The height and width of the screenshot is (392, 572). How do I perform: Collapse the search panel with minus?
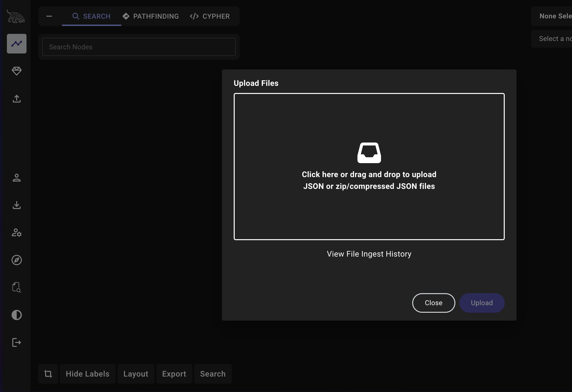[49, 16]
